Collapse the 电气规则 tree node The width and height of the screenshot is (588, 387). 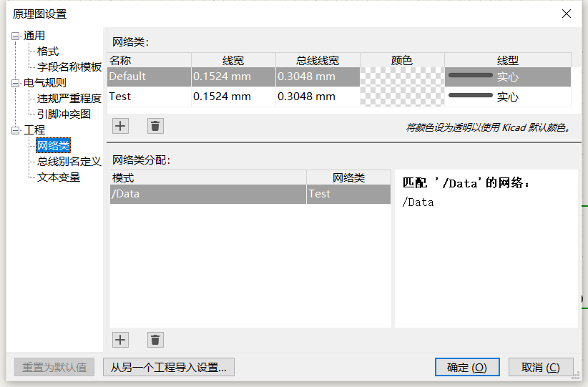pos(15,83)
